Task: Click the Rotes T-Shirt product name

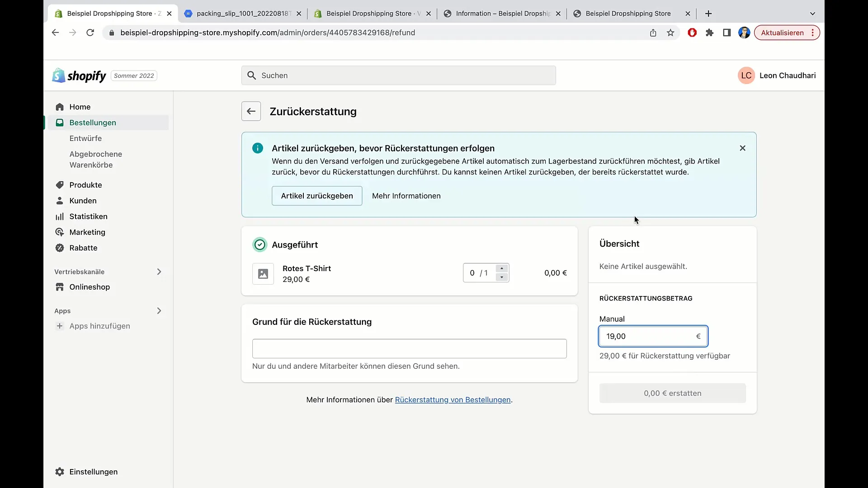Action: (x=307, y=268)
